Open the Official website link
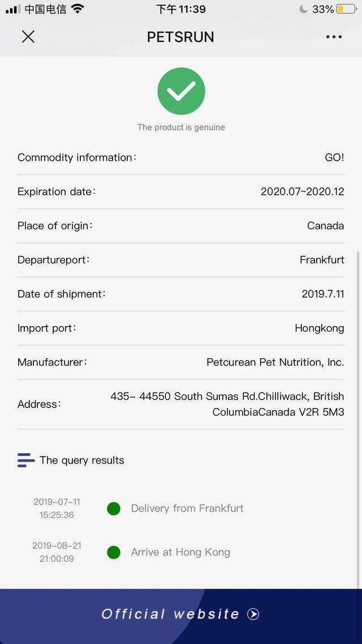Viewport: 362px width, 644px height. click(170, 614)
